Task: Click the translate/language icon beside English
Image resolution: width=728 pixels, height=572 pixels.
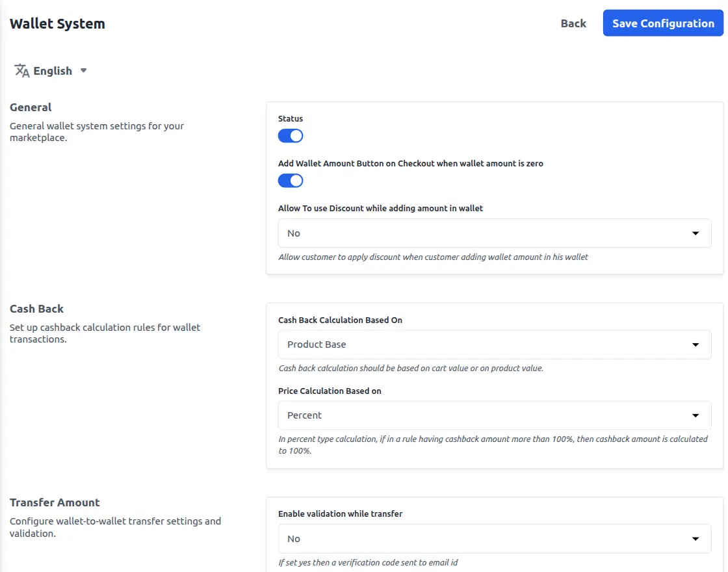Action: click(x=21, y=70)
